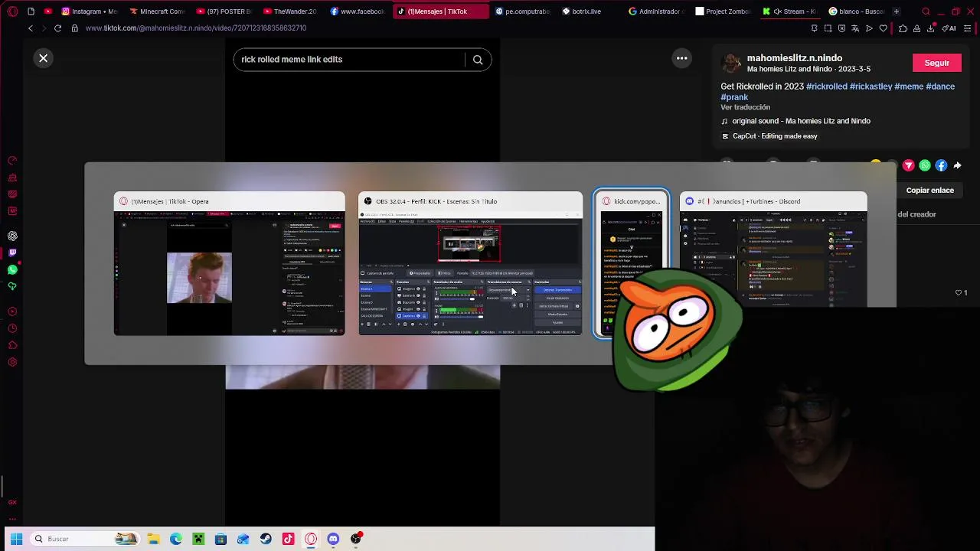
Task: Switch to the Administrador browser tab
Action: (655, 11)
